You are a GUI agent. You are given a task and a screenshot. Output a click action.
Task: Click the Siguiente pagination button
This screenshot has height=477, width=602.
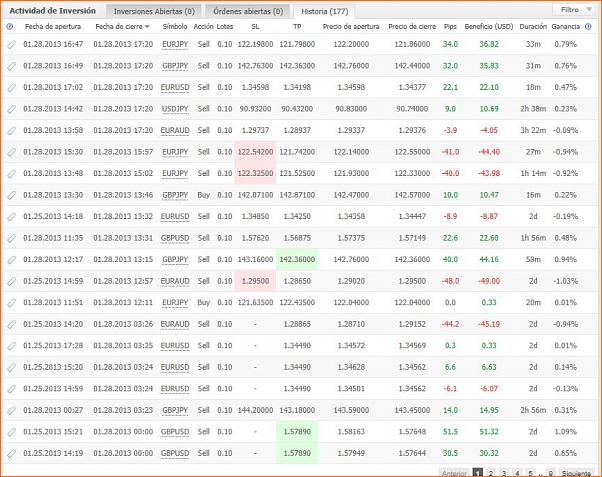(576, 473)
